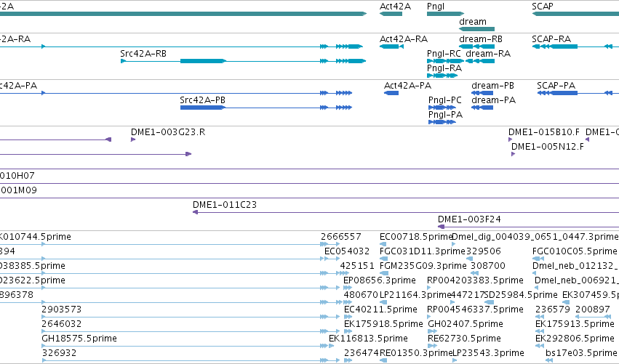The width and height of the screenshot is (619, 364).
Task: Select the dream-PB protein label
Action: pyautogui.click(x=492, y=86)
